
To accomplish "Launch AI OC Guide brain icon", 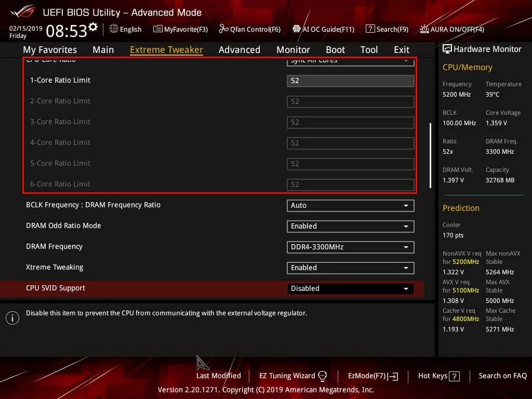I will [296, 29].
